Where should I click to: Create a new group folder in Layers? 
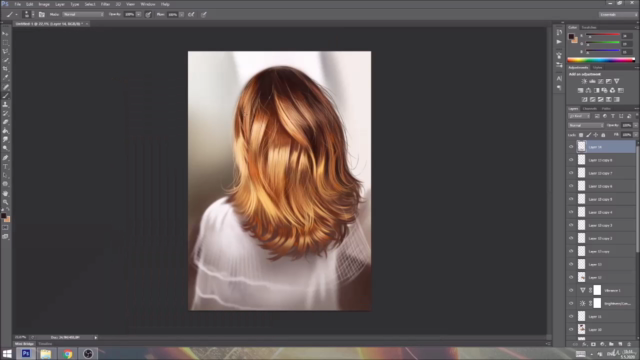pyautogui.click(x=611, y=344)
